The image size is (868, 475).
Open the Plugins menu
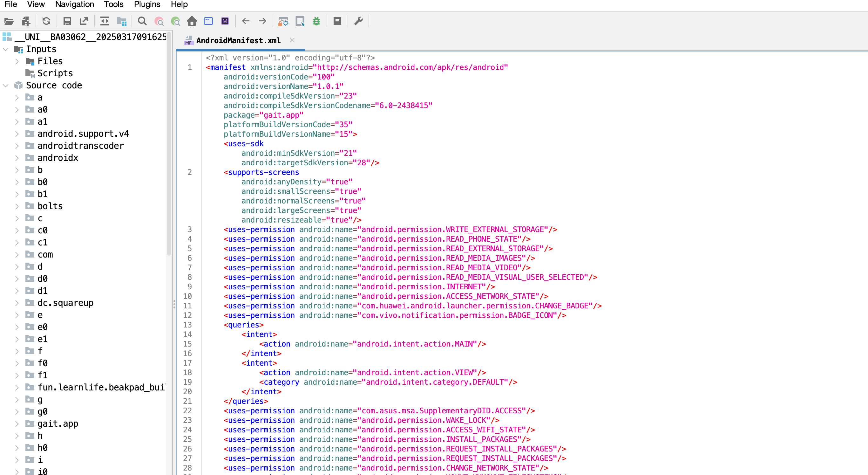pyautogui.click(x=147, y=4)
